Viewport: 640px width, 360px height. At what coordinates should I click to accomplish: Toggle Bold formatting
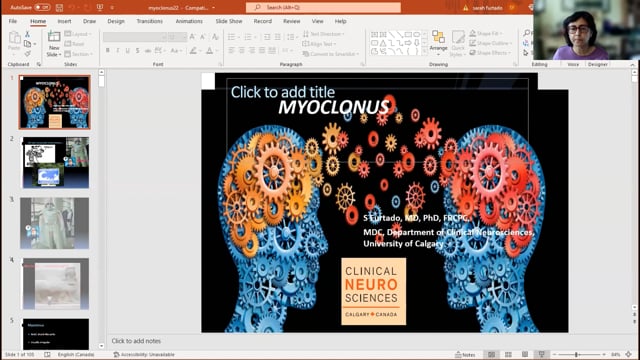point(108,51)
